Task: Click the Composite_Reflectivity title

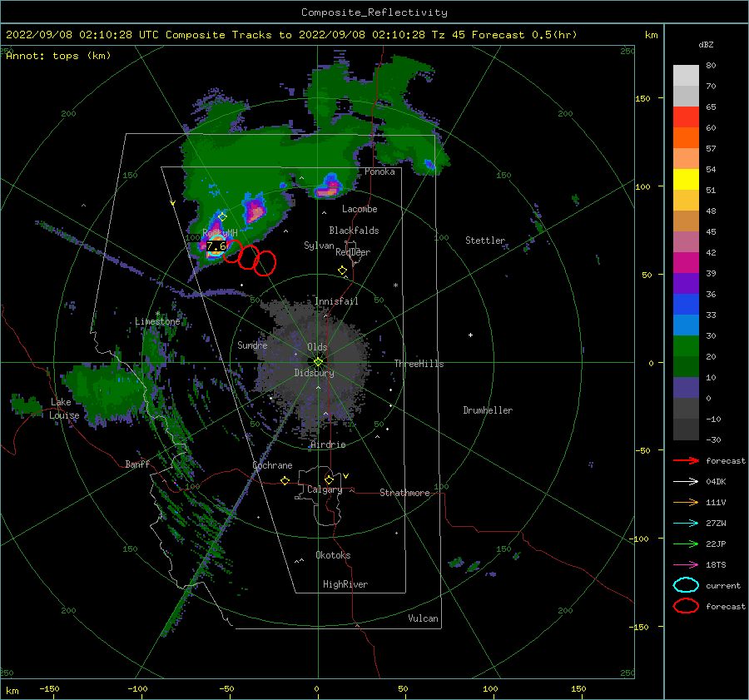Action: (374, 12)
